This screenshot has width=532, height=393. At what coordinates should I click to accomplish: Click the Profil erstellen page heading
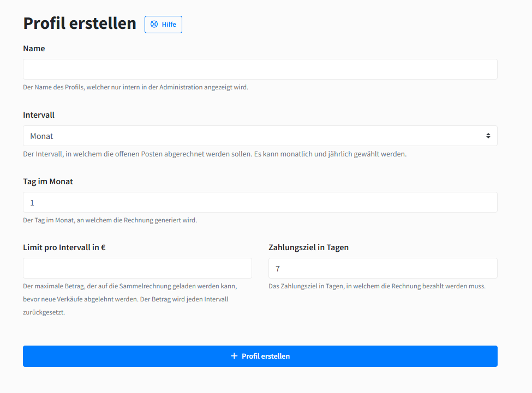[x=80, y=23]
